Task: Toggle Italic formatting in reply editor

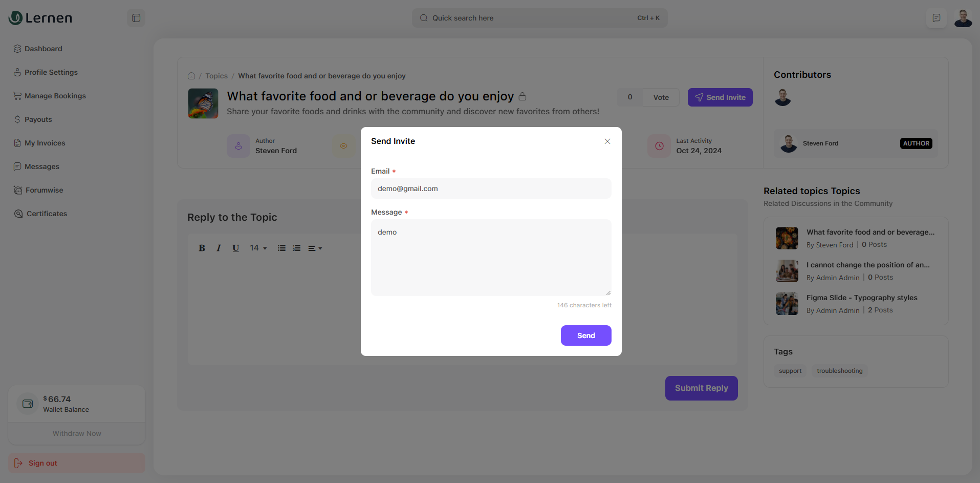Action: click(x=219, y=248)
